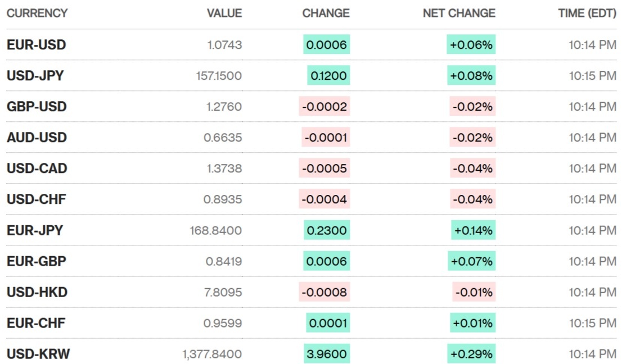The height and width of the screenshot is (364, 622).
Task: Click the green 0.2300 change cell
Action: click(326, 230)
